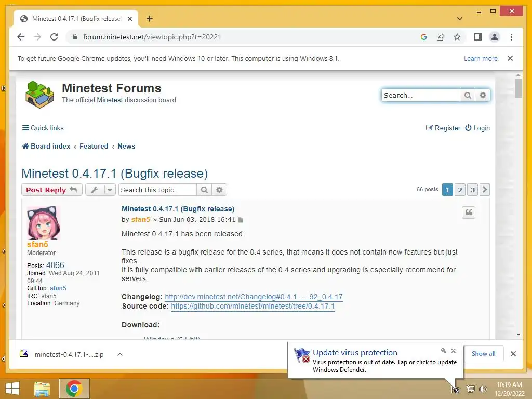Open the Chrome profile avatar
532x399 pixels.
(495, 37)
